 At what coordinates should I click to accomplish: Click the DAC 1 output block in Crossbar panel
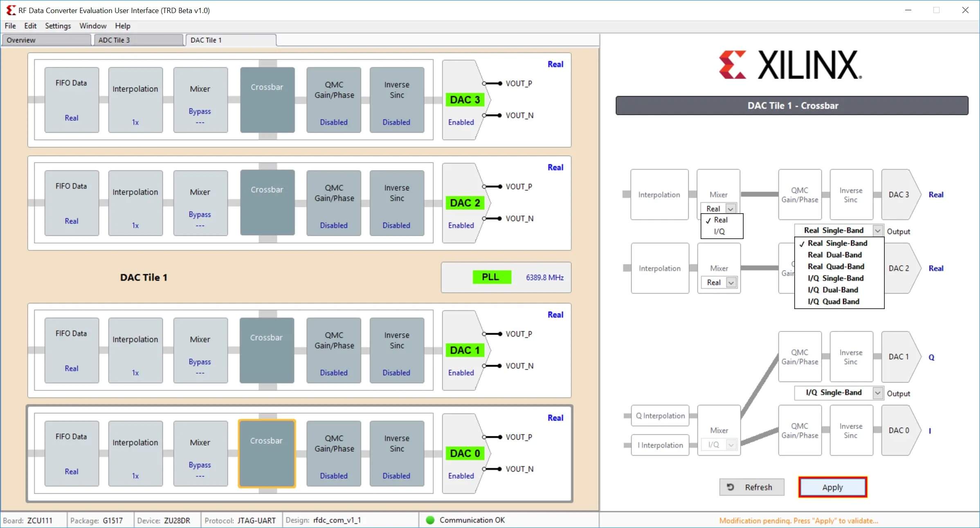coord(899,357)
